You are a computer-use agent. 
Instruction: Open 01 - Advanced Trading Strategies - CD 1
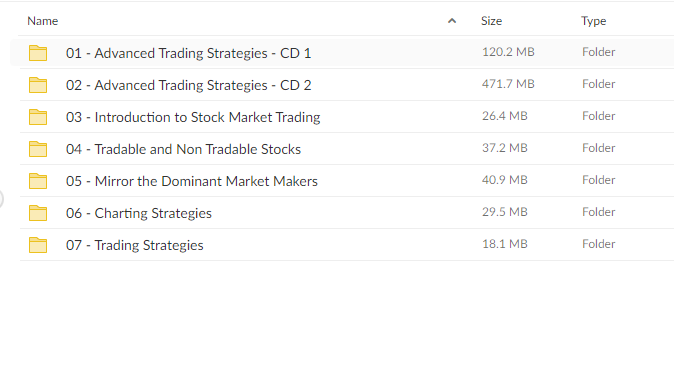pos(188,53)
